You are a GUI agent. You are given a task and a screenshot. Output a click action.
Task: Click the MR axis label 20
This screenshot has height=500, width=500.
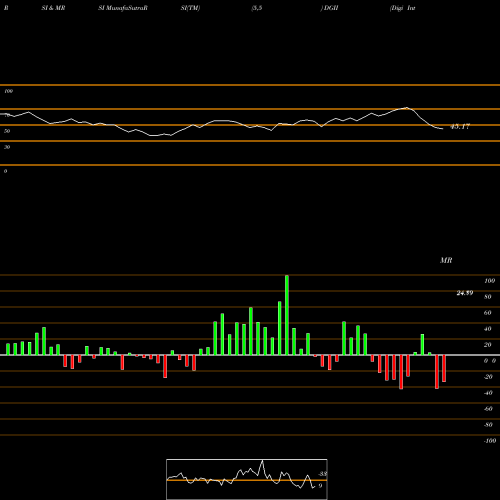pos(487,345)
